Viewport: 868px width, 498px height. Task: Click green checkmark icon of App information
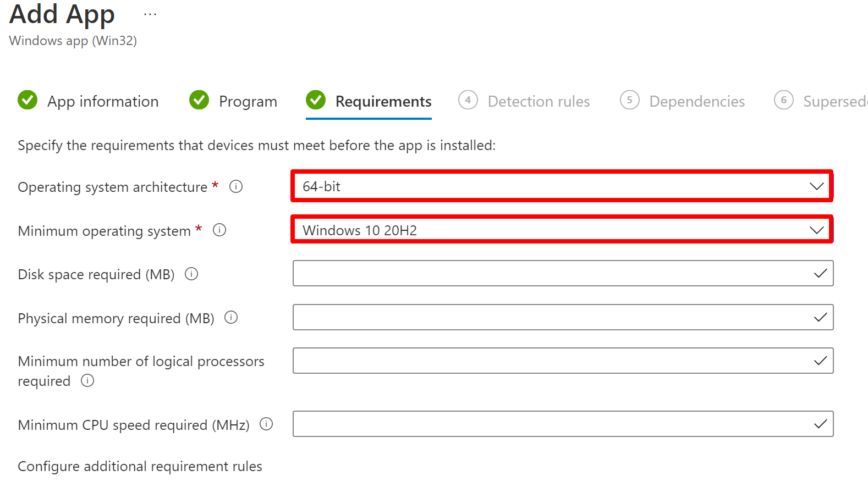28,101
